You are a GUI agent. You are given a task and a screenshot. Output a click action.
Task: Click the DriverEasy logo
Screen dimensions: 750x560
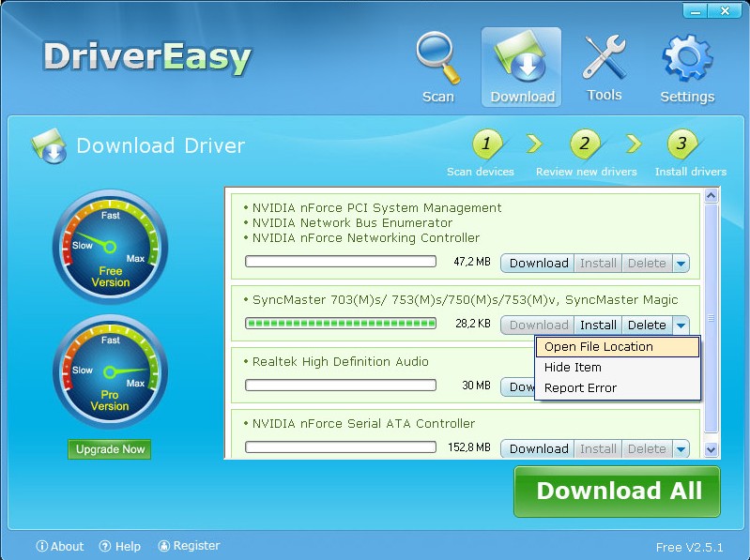(146, 57)
